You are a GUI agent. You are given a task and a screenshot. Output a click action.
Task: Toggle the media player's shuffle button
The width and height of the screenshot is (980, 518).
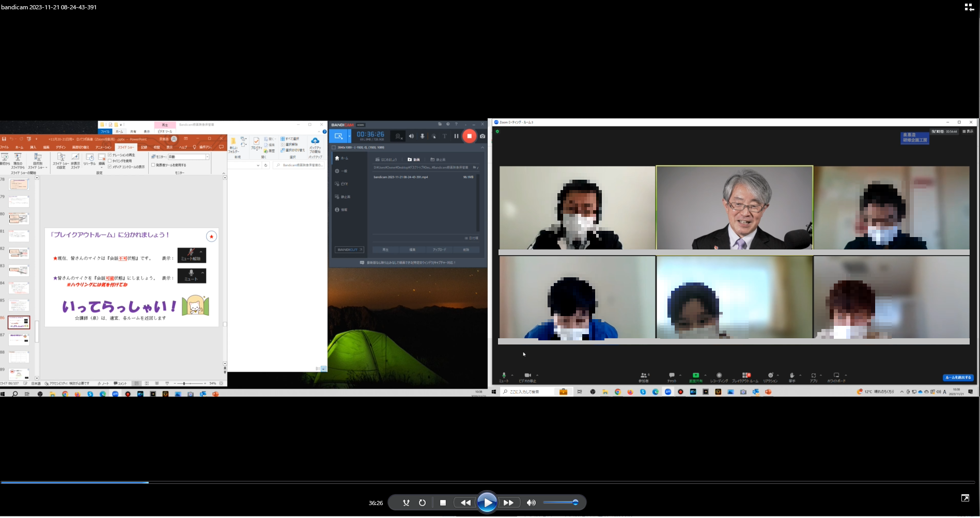pos(406,503)
